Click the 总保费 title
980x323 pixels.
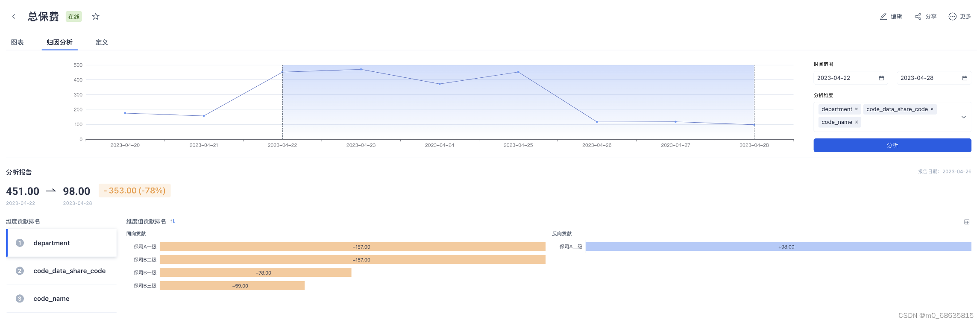click(x=43, y=17)
